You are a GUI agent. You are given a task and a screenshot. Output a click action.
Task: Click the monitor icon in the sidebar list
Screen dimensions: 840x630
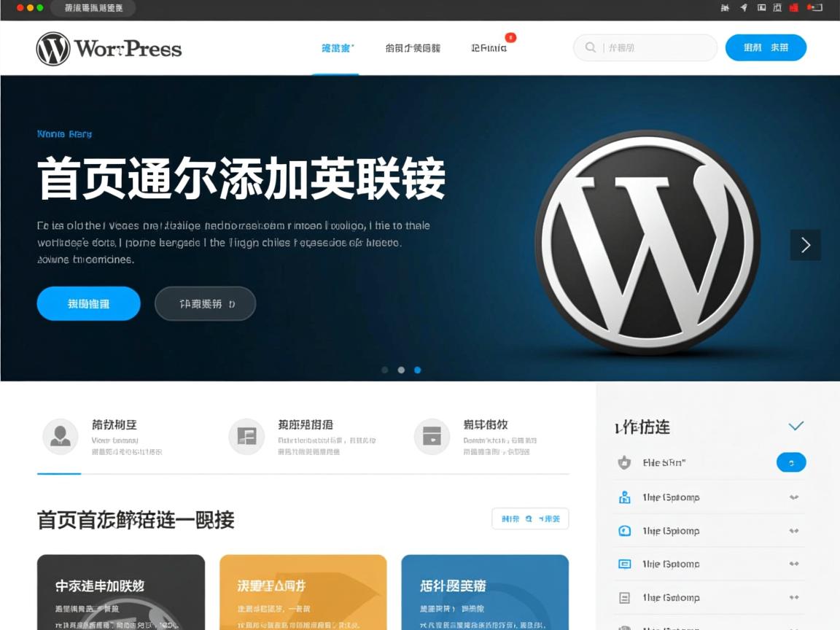tap(624, 564)
